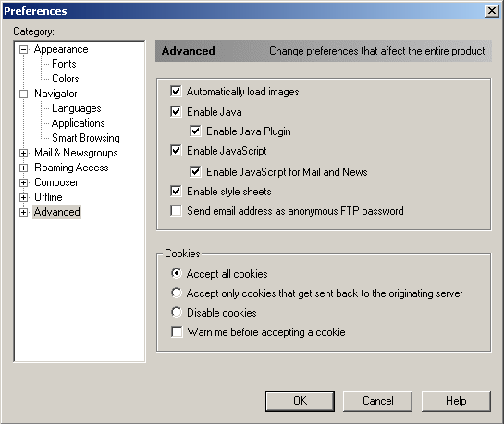Viewport: 504px width, 424px height.
Task: Select Smart Browsing in the category tree
Action: pyautogui.click(x=86, y=138)
